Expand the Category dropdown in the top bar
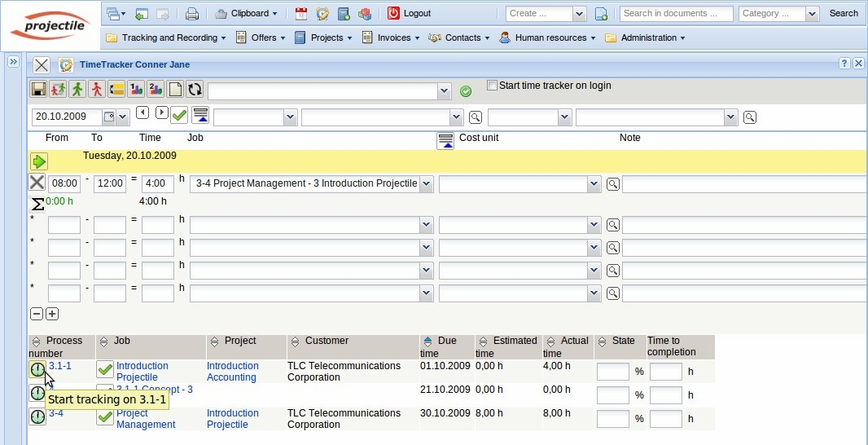 click(x=812, y=14)
